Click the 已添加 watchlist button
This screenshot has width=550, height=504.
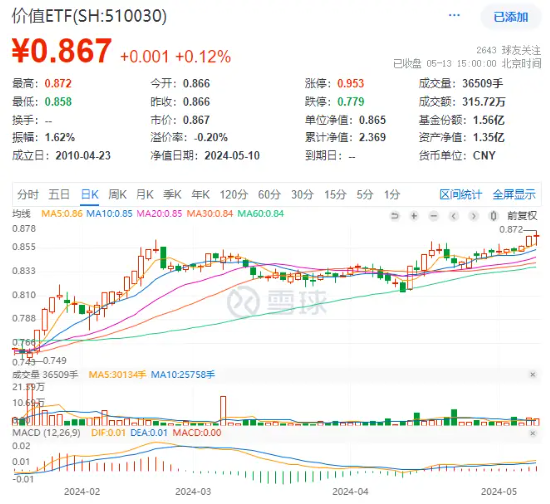coord(511,17)
